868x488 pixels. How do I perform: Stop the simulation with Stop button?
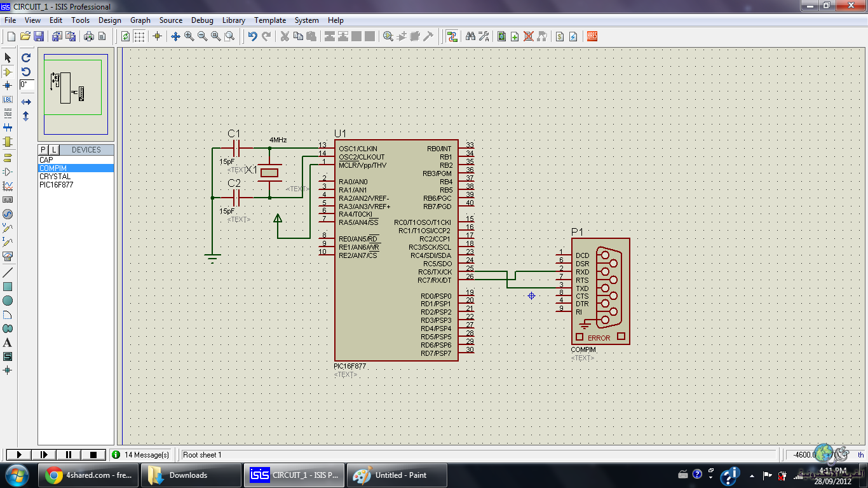[x=93, y=454]
